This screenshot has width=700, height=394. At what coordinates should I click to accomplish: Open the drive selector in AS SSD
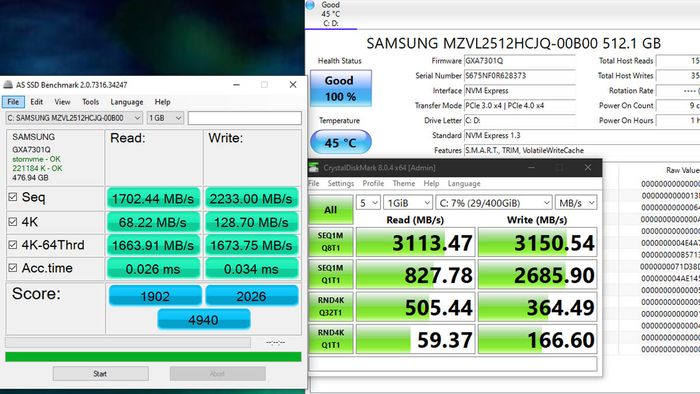tap(74, 118)
